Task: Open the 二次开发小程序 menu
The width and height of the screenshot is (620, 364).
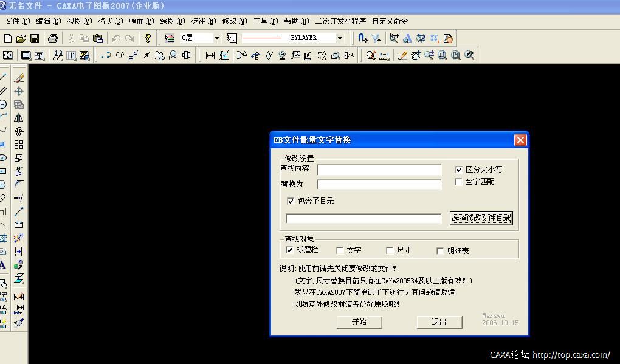Action: [x=340, y=21]
